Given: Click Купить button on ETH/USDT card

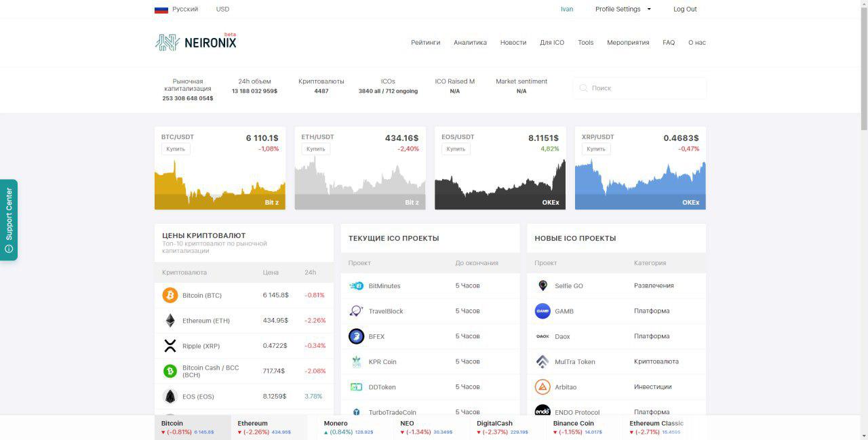Looking at the screenshot, I should pyautogui.click(x=316, y=149).
